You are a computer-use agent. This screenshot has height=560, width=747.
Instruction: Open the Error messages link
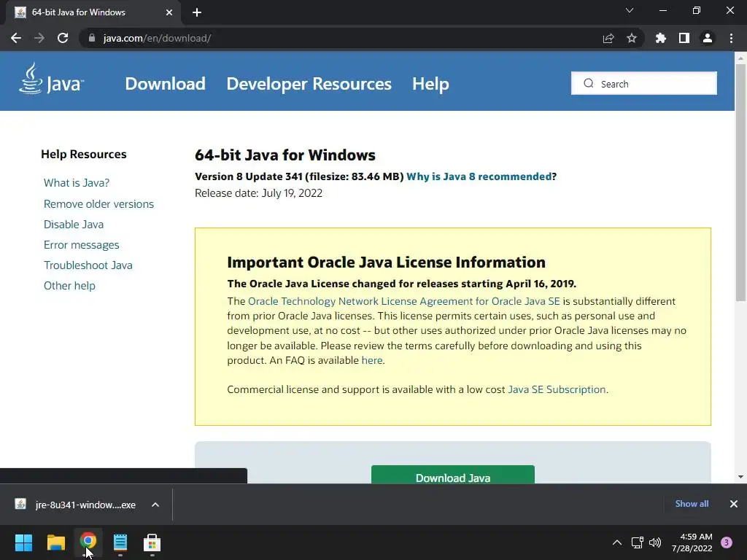[x=82, y=245]
